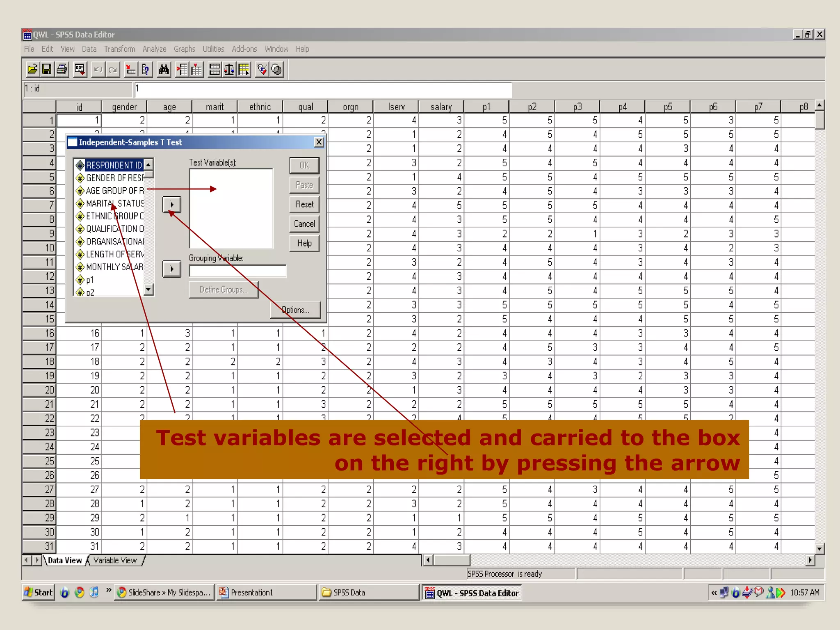
Task: Print with the printer toolbar icon
Action: click(62, 69)
